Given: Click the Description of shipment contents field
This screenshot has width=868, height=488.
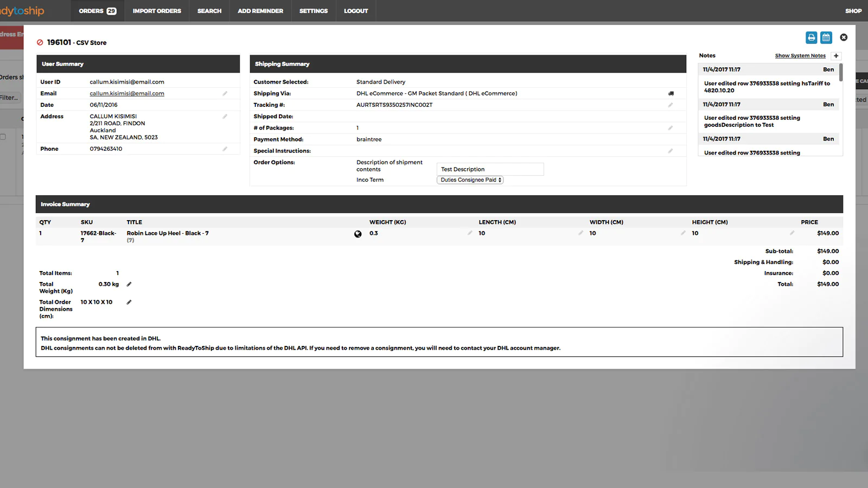Looking at the screenshot, I should tap(490, 169).
